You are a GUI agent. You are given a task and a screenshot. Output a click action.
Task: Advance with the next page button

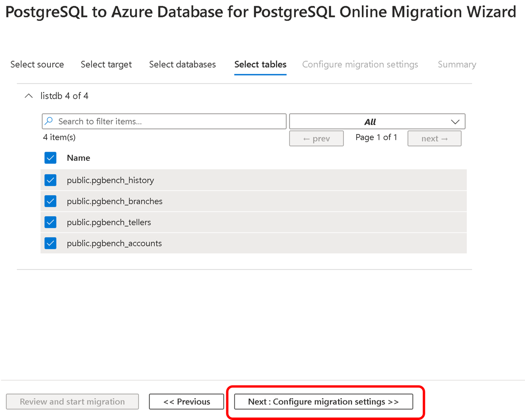click(434, 139)
